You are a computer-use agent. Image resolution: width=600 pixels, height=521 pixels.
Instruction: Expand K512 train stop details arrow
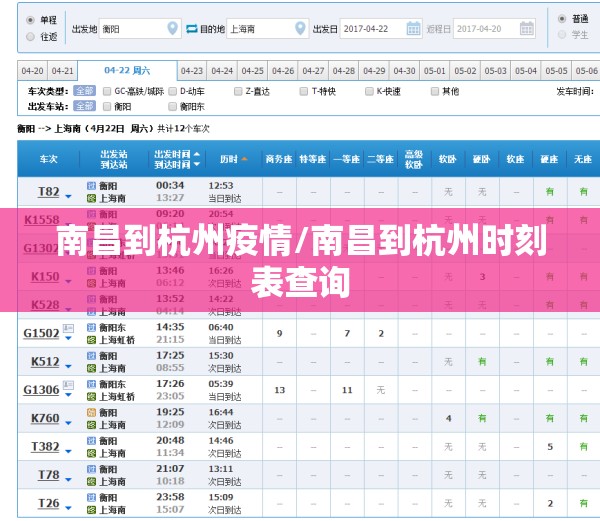(68, 364)
